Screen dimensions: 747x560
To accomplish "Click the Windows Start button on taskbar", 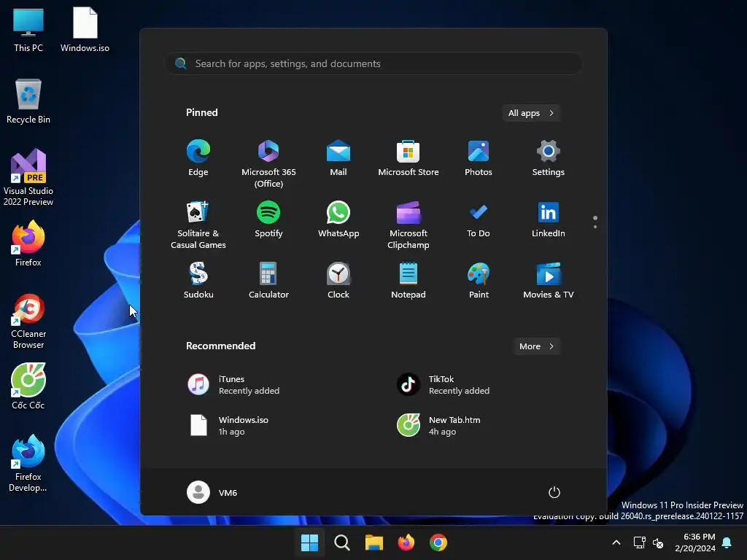I will tap(309, 542).
